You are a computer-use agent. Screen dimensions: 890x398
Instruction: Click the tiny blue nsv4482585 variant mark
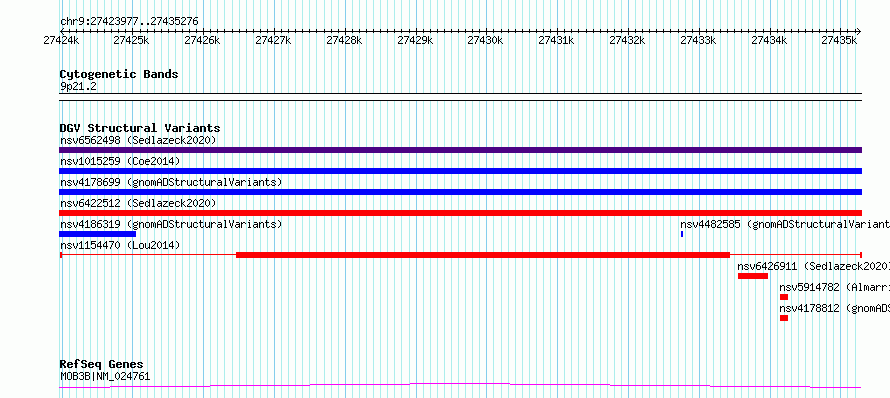tap(682, 234)
